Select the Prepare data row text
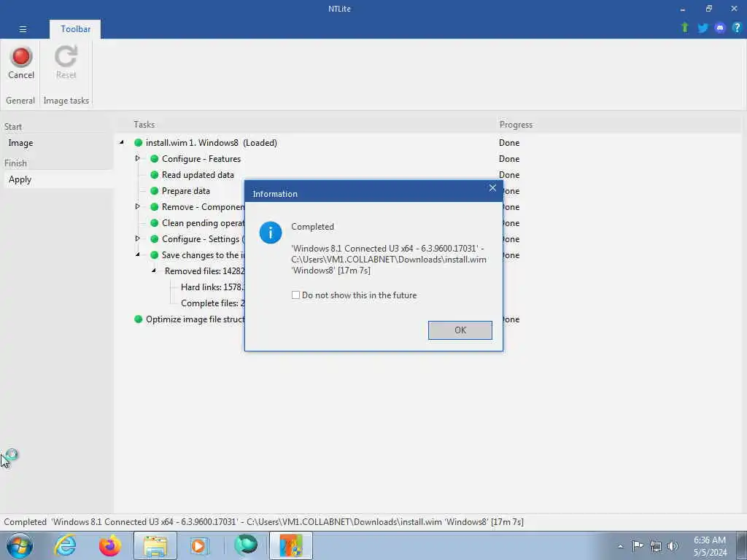The image size is (747, 560). pyautogui.click(x=186, y=191)
